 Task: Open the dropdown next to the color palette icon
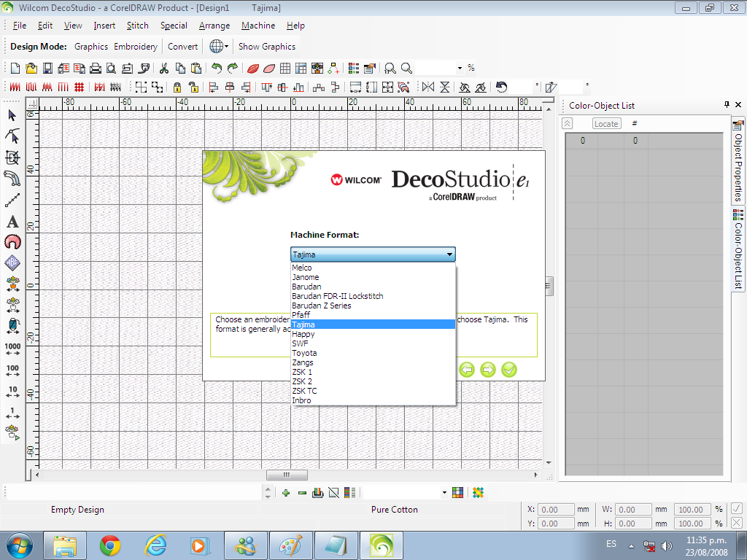click(444, 493)
